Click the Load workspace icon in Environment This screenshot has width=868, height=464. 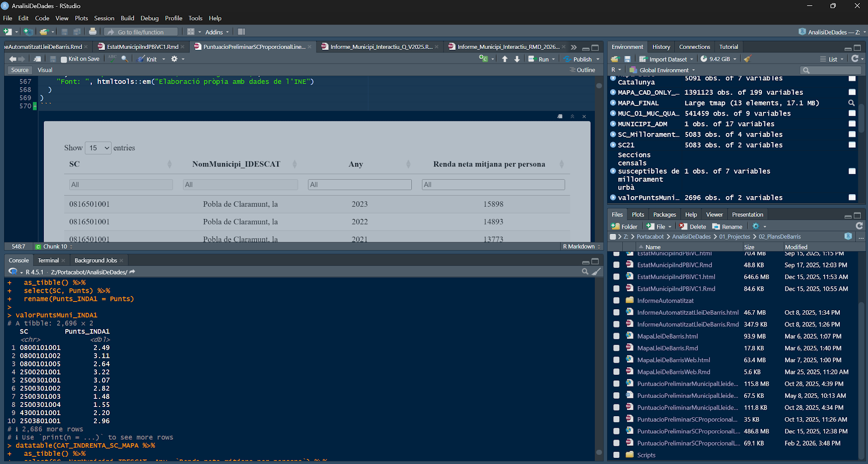(x=615, y=59)
